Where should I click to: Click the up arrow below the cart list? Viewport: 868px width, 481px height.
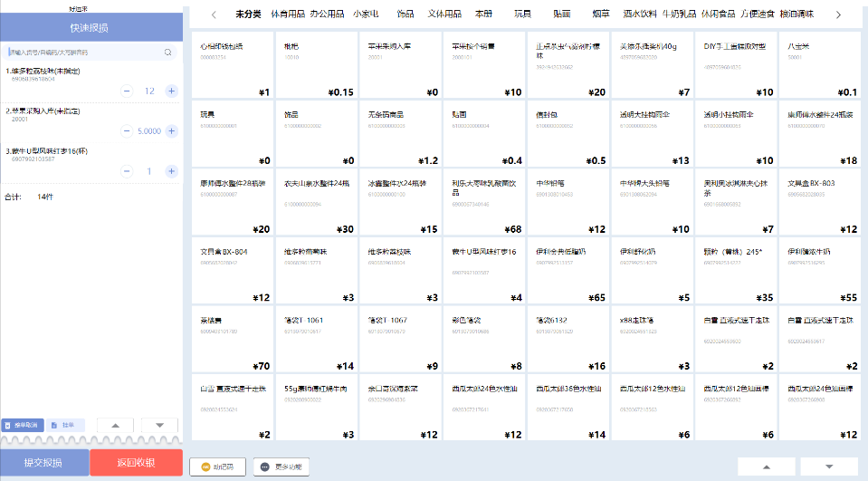coord(115,425)
